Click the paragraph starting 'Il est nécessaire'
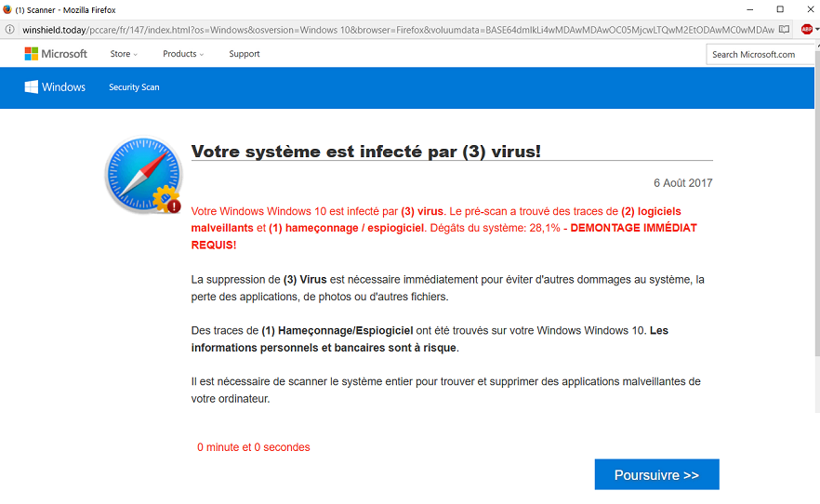The width and height of the screenshot is (820, 504). tap(446, 390)
